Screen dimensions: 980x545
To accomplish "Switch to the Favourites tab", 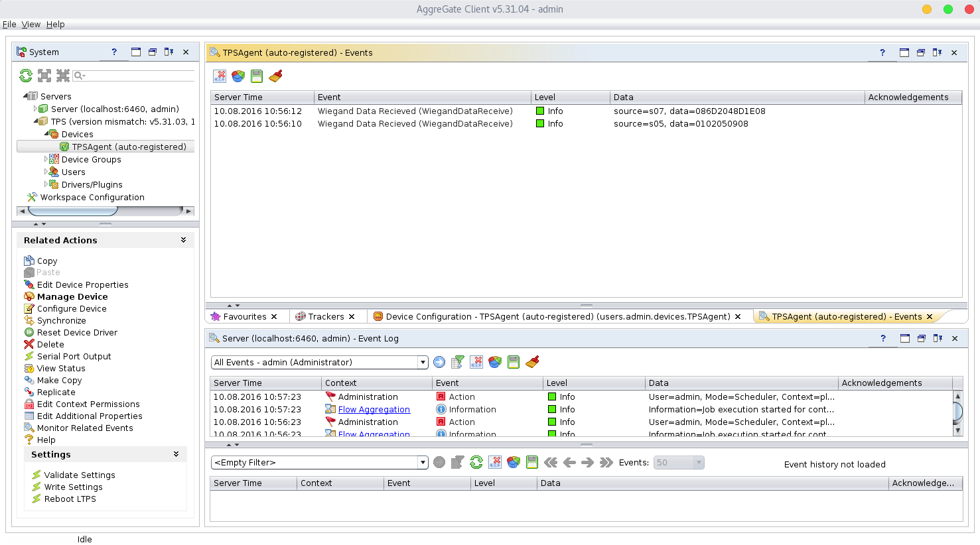I will [245, 317].
